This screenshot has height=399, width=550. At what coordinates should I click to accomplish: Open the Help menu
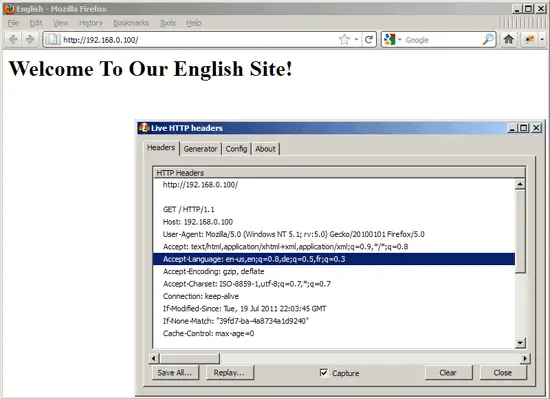tap(194, 23)
